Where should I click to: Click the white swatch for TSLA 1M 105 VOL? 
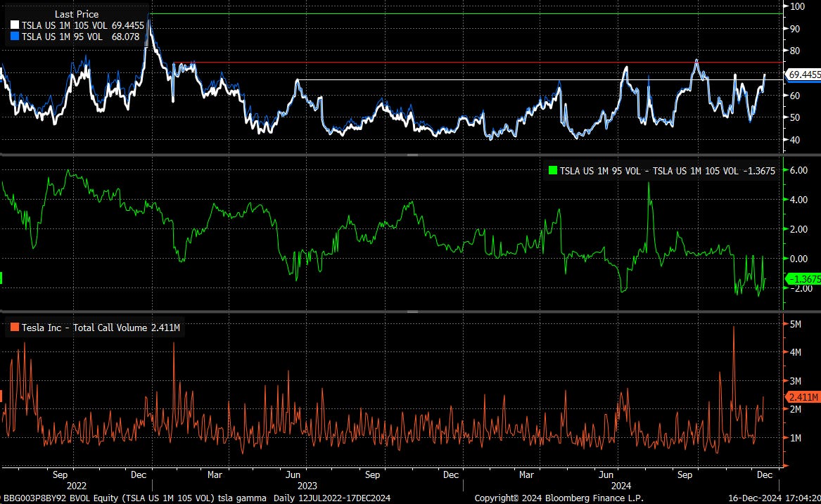pos(15,25)
